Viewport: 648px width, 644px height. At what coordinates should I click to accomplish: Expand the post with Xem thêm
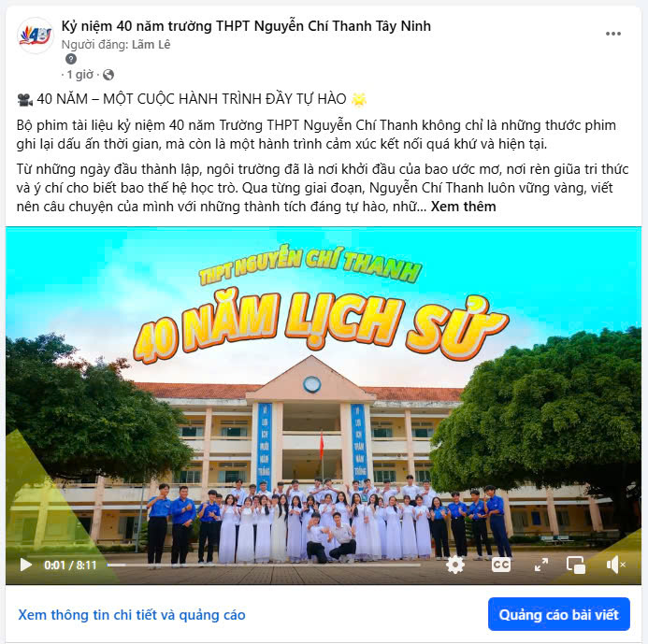(463, 207)
